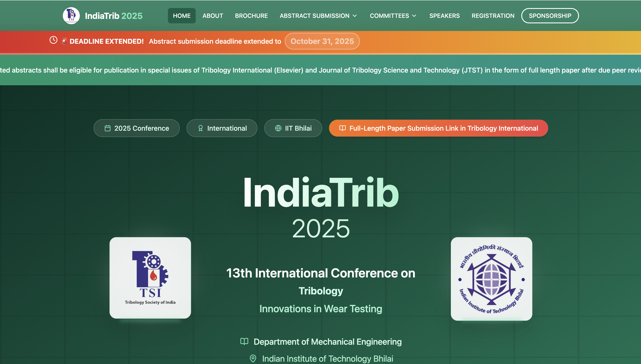Select the 2025 Conference badge
The image size is (641, 364).
(x=136, y=128)
